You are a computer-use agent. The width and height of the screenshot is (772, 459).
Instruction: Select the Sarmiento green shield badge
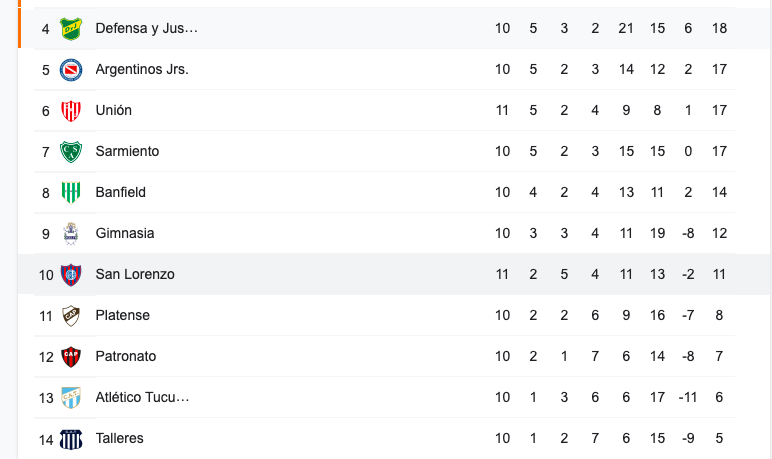(71, 151)
